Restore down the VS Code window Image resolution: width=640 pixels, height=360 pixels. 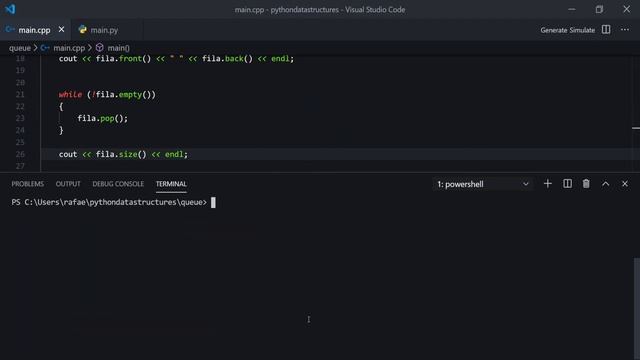coord(599,9)
